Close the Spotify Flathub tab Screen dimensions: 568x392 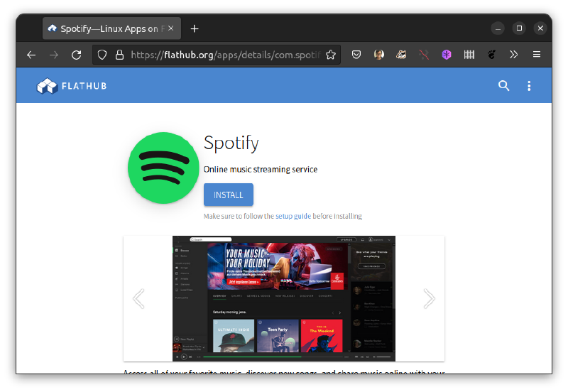(x=171, y=28)
